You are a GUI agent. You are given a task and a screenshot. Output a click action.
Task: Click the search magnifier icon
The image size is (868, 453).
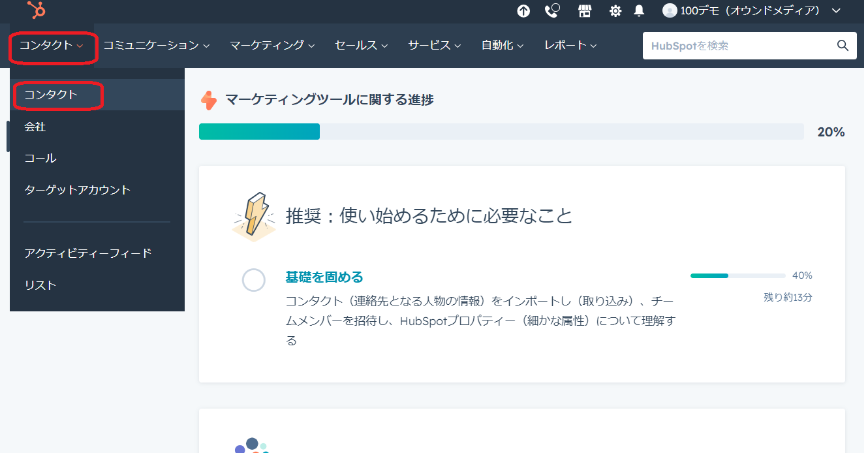coord(843,45)
